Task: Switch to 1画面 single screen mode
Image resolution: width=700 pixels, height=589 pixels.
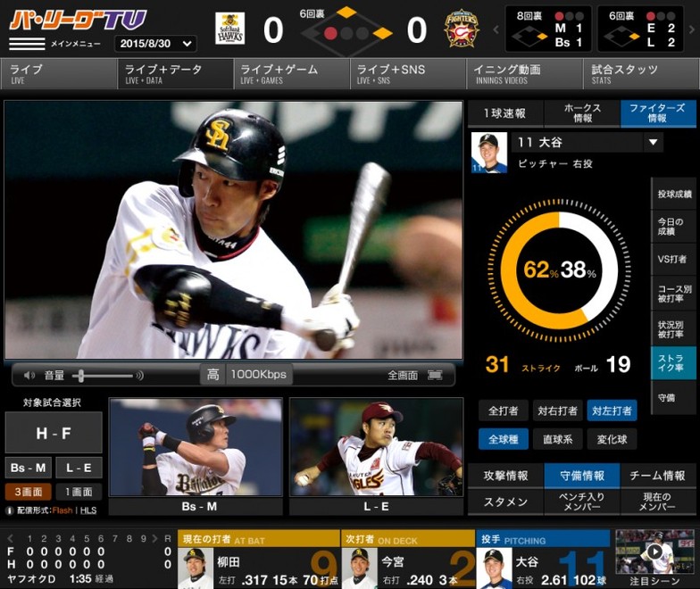Action: pyautogui.click(x=79, y=492)
